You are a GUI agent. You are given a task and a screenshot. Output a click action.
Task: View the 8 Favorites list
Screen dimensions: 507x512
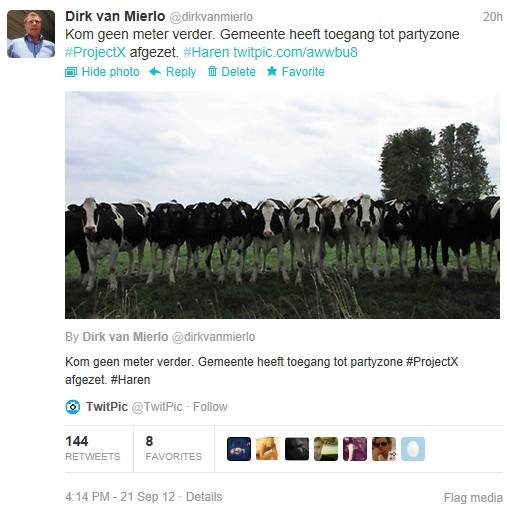(174, 449)
